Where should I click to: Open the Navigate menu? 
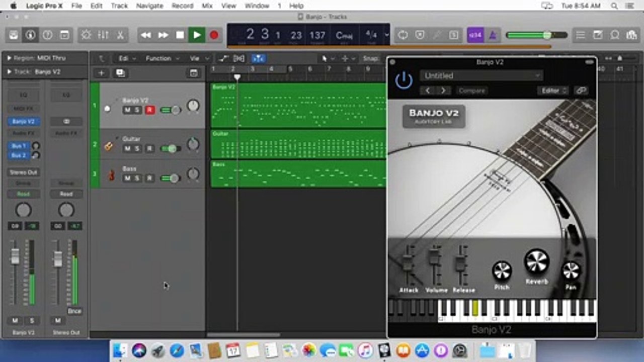click(x=149, y=6)
